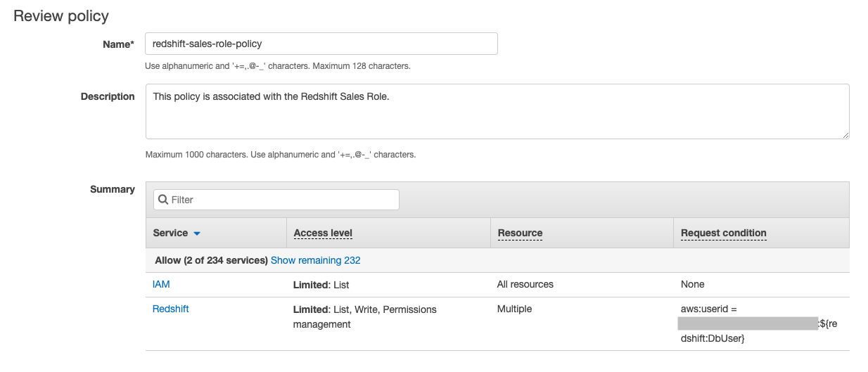The image size is (868, 372).
Task: Click into the policy Name field
Action: [321, 44]
